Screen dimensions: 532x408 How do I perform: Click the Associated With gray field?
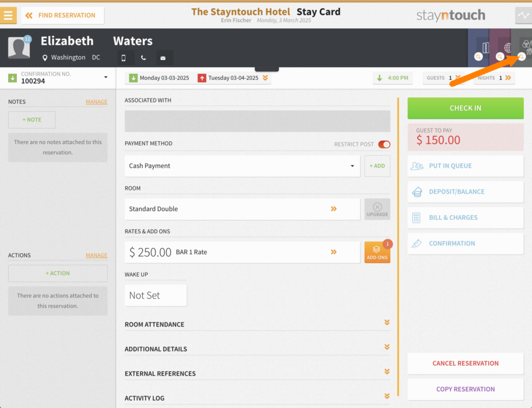point(257,121)
